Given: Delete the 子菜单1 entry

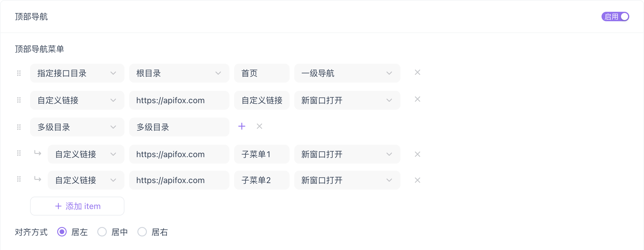Looking at the screenshot, I should point(417,154).
